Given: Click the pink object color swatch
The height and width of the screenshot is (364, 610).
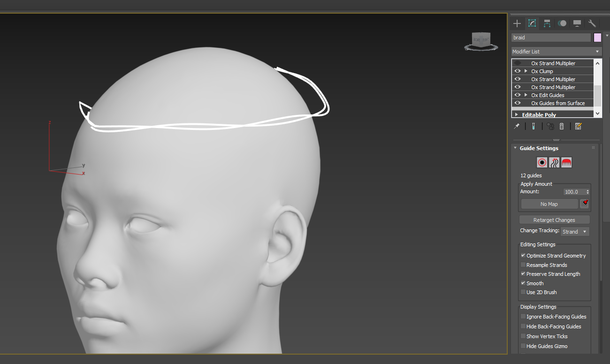Looking at the screenshot, I should pyautogui.click(x=597, y=38).
